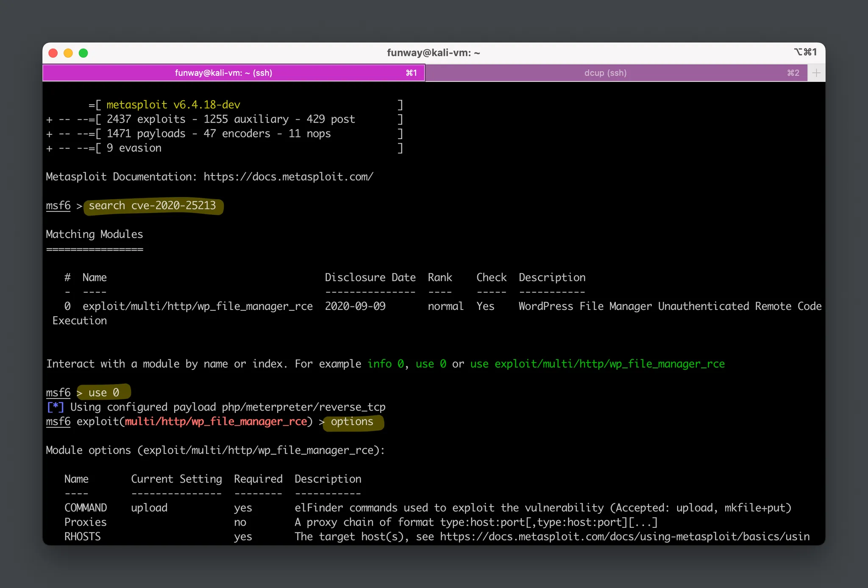This screenshot has width=868, height=588.
Task: Click the yellow metasploit v6.4.18-dev version text
Action: tap(173, 105)
